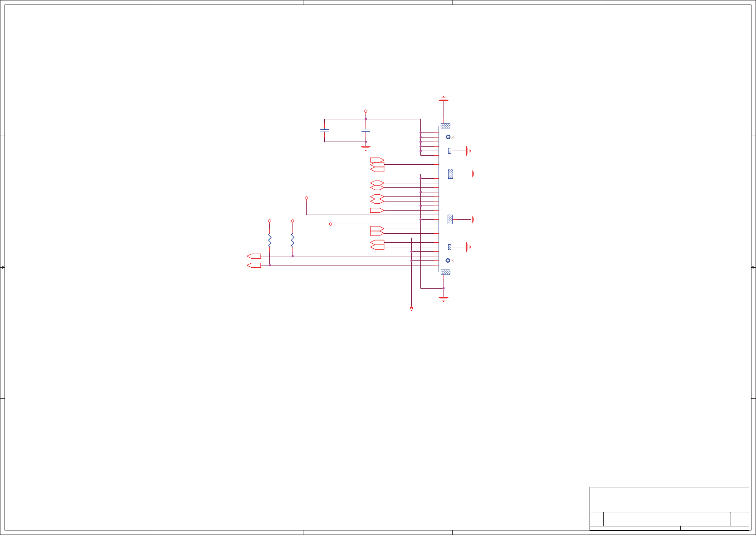Image resolution: width=756 pixels, height=535 pixels.
Task: Select the ground symbol beneath the capacitors
Action: pos(366,148)
